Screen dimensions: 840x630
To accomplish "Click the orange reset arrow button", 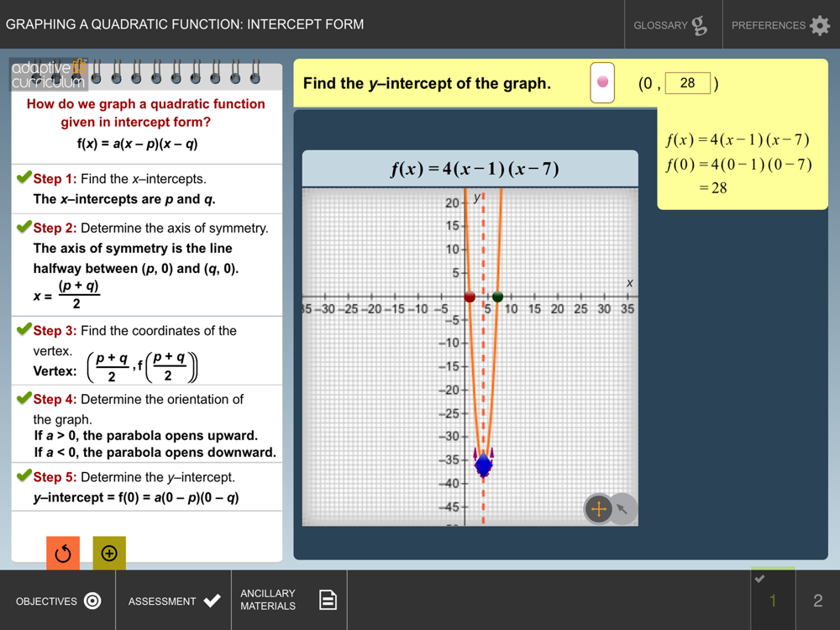I will pos(63,553).
